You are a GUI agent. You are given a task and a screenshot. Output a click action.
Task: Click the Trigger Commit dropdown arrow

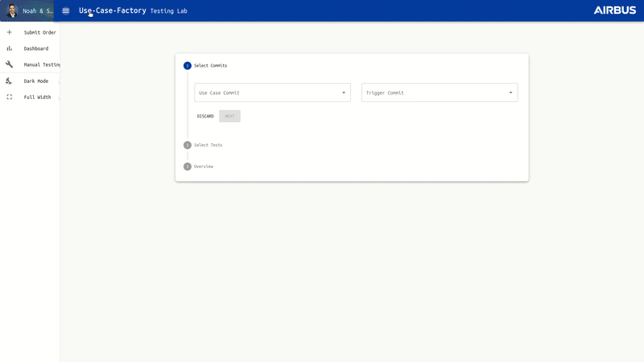(x=510, y=93)
